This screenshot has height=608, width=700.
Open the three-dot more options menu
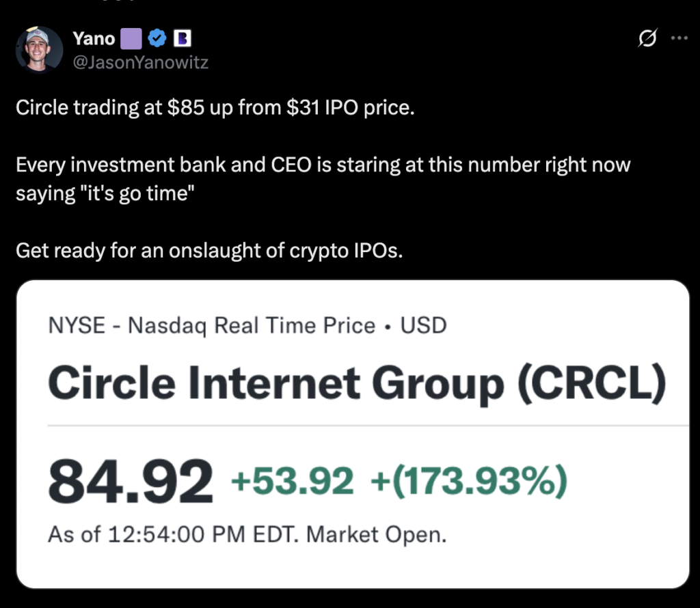click(x=679, y=38)
